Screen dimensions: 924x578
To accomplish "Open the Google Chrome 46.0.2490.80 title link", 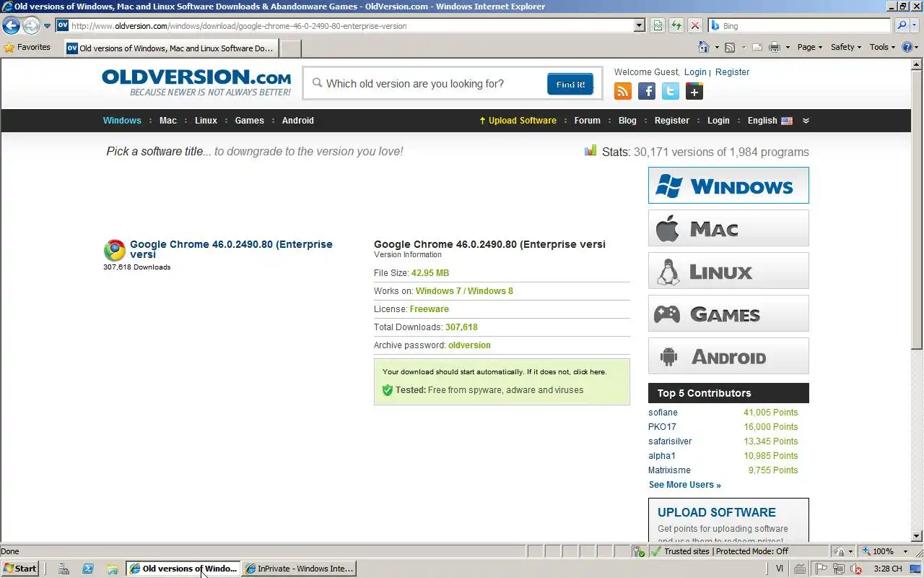I will point(231,249).
